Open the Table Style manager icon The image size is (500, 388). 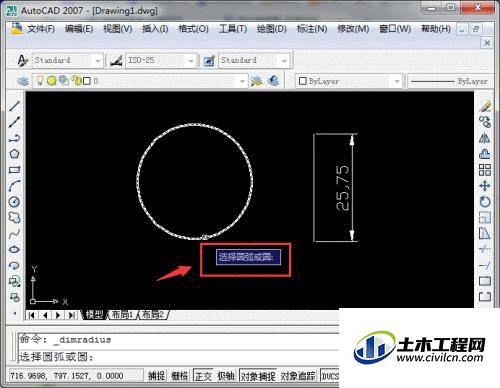tap(209, 61)
